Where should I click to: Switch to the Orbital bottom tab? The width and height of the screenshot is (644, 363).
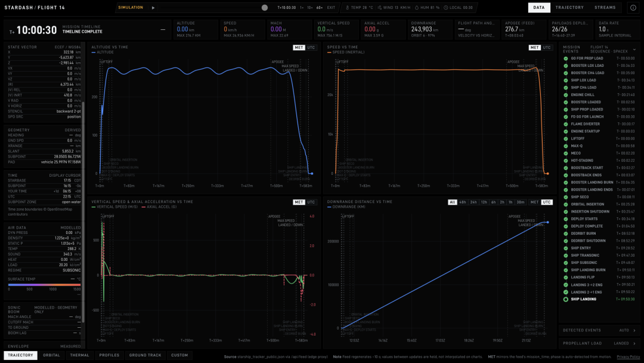point(51,355)
